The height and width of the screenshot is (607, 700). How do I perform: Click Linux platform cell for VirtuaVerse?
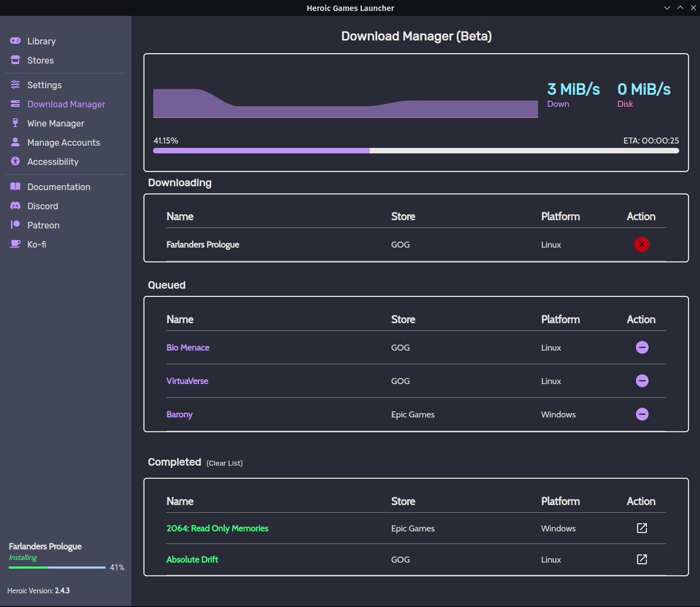[x=551, y=381]
